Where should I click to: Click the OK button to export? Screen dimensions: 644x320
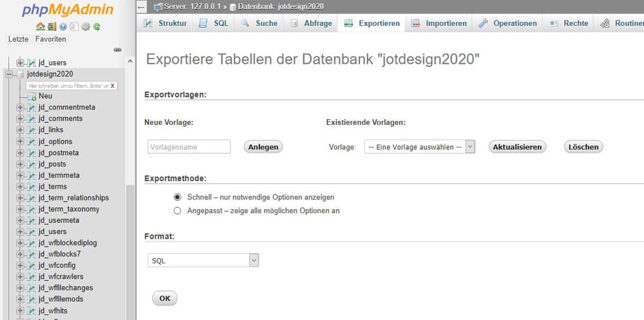tap(165, 299)
